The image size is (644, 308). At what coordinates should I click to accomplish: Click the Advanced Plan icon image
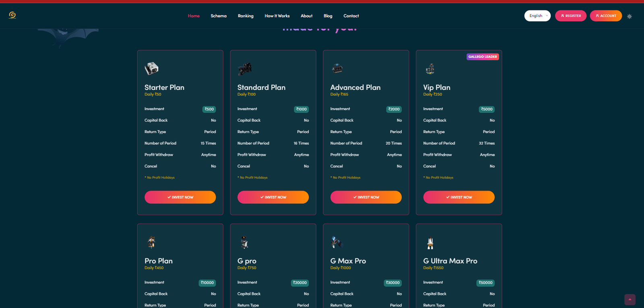coord(337,69)
